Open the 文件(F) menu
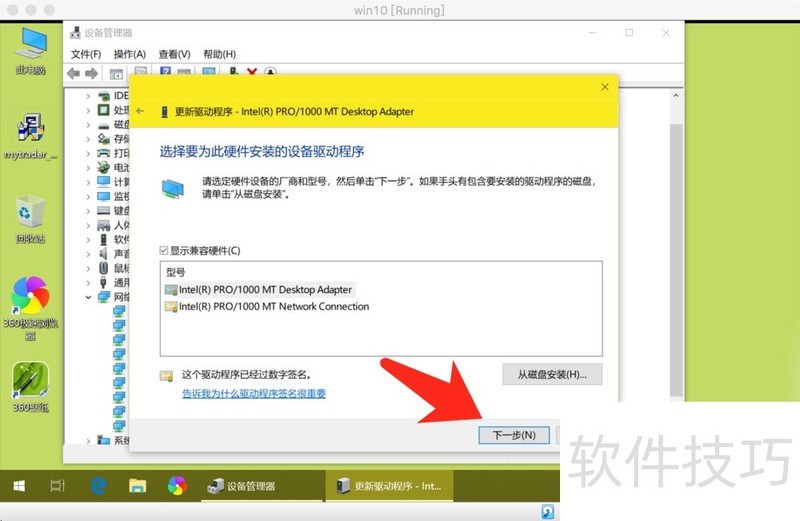The image size is (800, 521). click(86, 54)
